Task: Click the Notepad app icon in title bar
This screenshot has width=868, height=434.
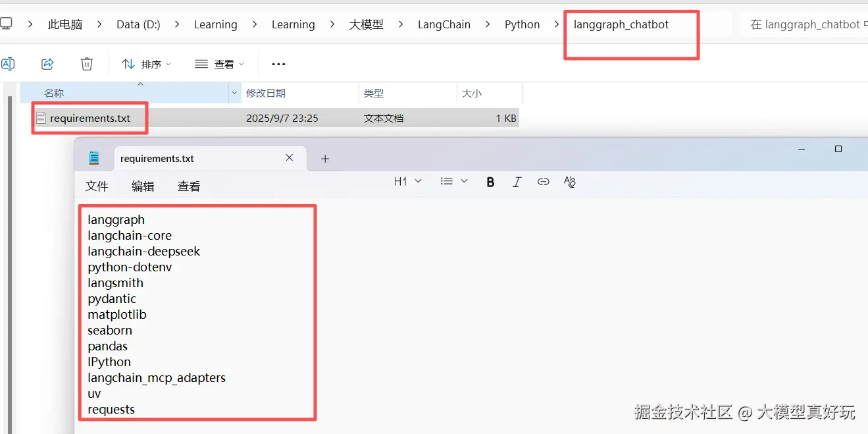Action: pyautogui.click(x=94, y=158)
